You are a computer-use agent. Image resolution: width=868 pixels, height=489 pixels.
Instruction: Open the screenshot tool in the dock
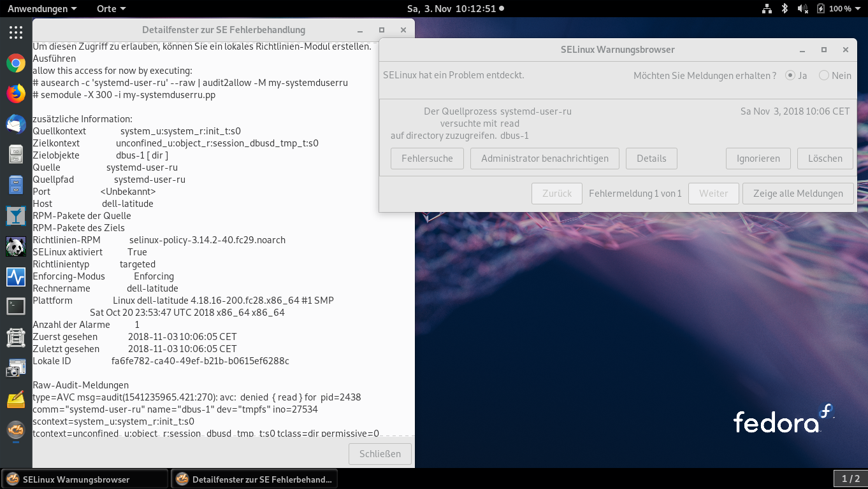coord(16,368)
